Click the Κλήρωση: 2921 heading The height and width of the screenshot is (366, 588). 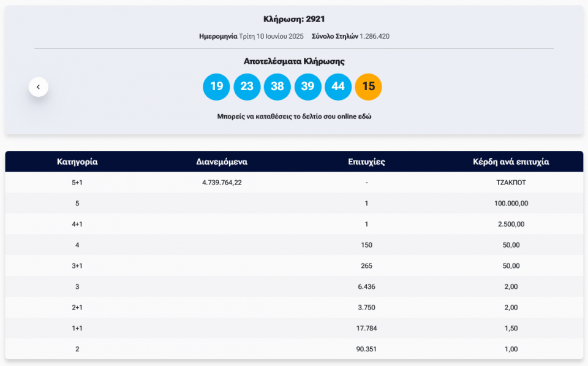coord(294,19)
